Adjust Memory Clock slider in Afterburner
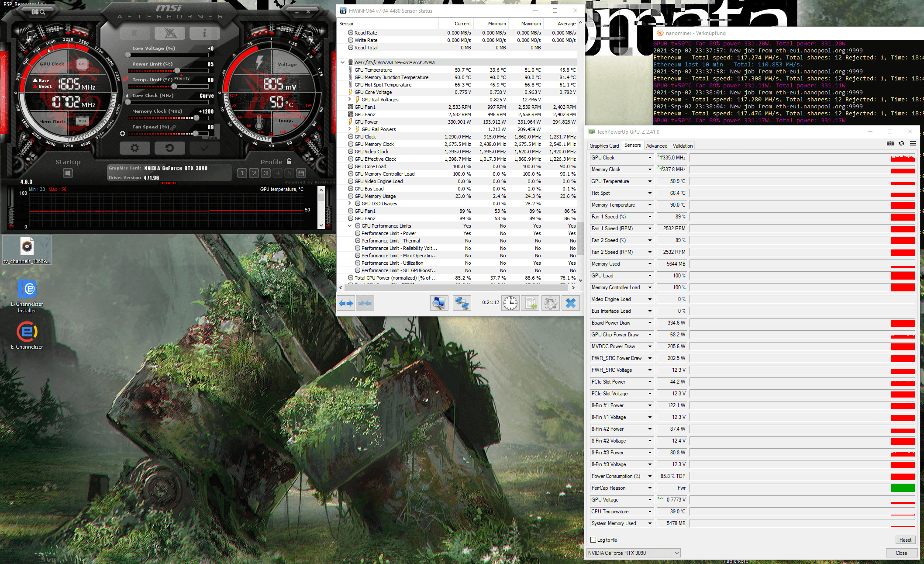 coord(197,118)
